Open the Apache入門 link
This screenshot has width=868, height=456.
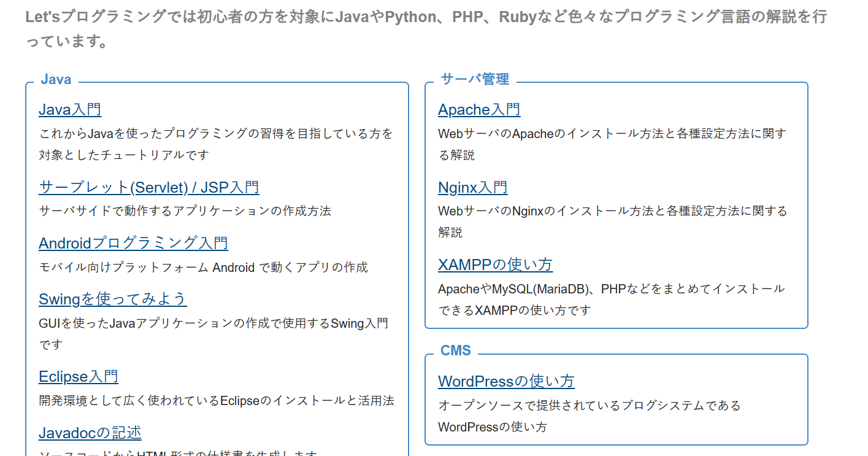coord(479,110)
